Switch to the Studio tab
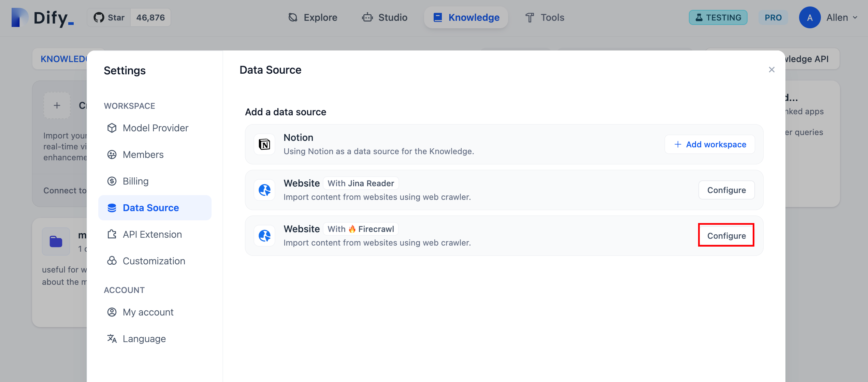 pos(385,17)
